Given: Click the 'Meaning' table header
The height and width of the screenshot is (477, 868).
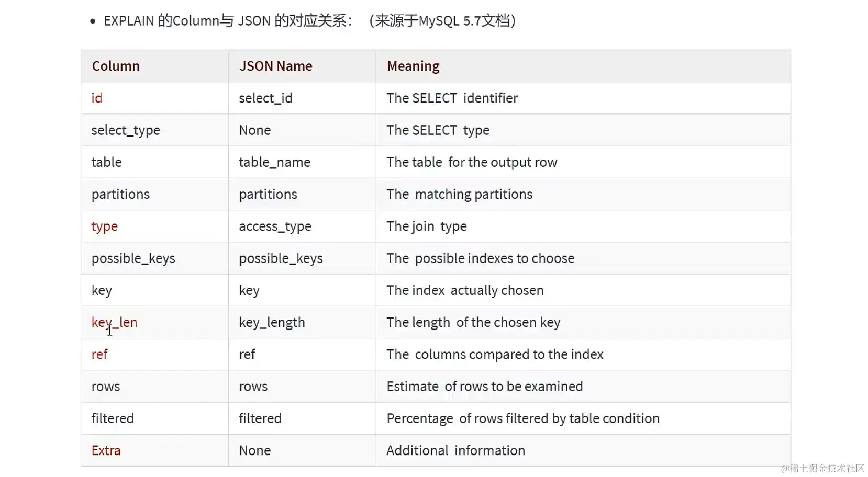Looking at the screenshot, I should point(414,66).
